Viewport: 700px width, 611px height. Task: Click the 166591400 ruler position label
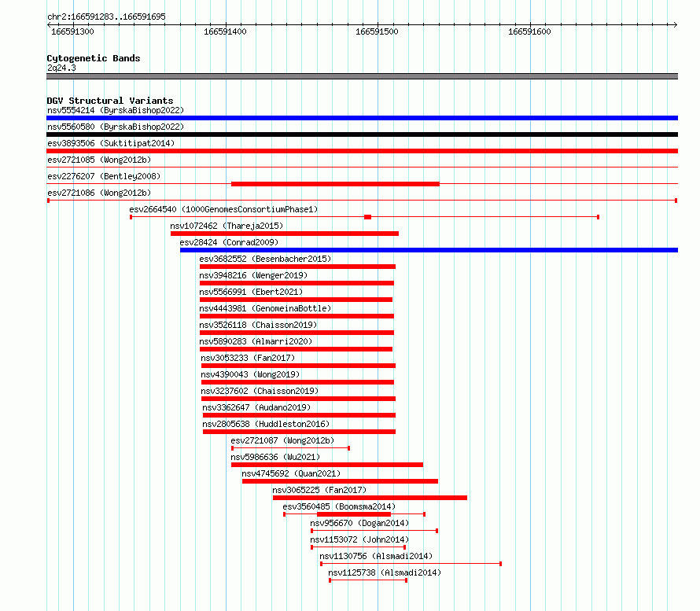click(x=225, y=31)
